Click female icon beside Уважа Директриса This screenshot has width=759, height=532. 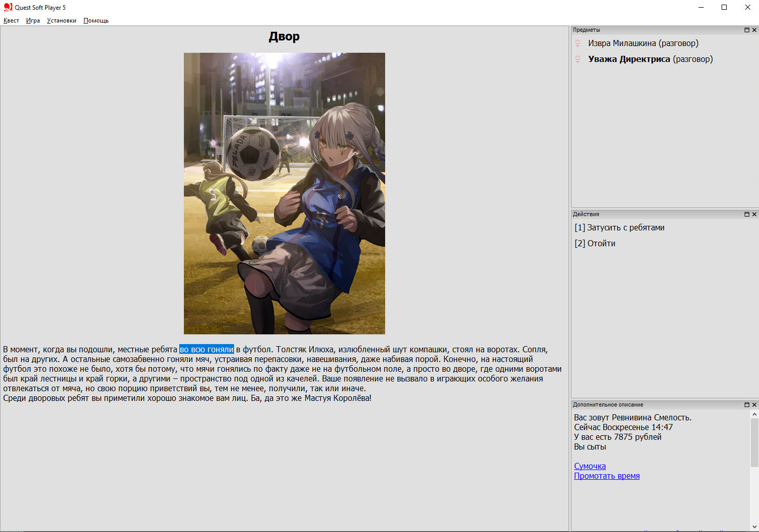tap(578, 59)
